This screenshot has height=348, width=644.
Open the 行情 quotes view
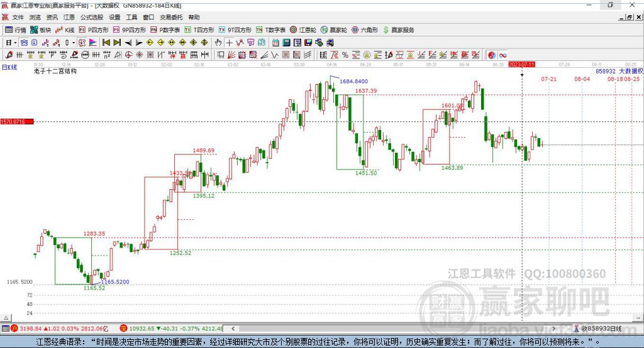pyautogui.click(x=16, y=30)
